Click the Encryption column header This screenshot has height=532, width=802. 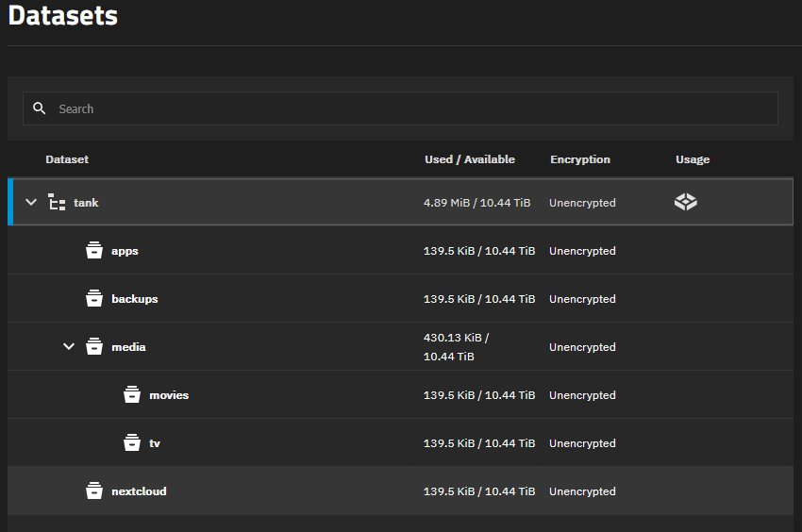tap(579, 159)
